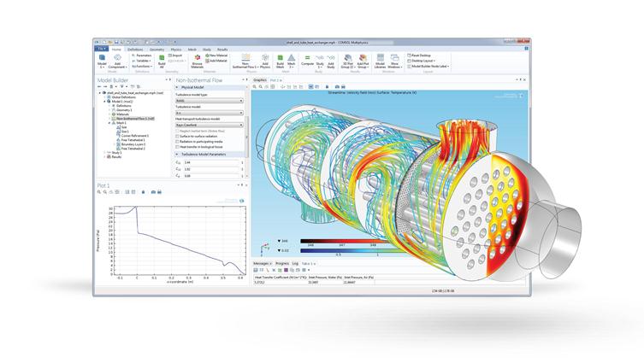The width and height of the screenshot is (644, 363).
Task: Switch to the Geometry ribbon tab
Action: 159,50
